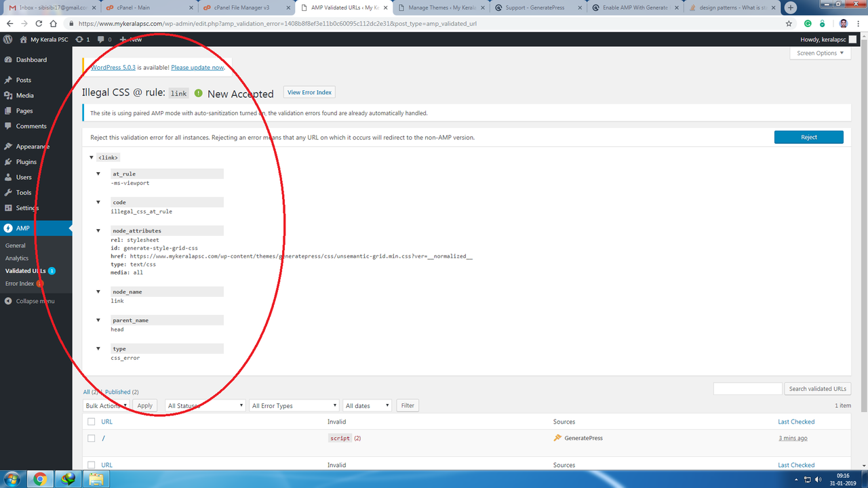This screenshot has height=488, width=868.
Task: Switch to cPanel File Manager v3 tab
Action: pyautogui.click(x=245, y=7)
